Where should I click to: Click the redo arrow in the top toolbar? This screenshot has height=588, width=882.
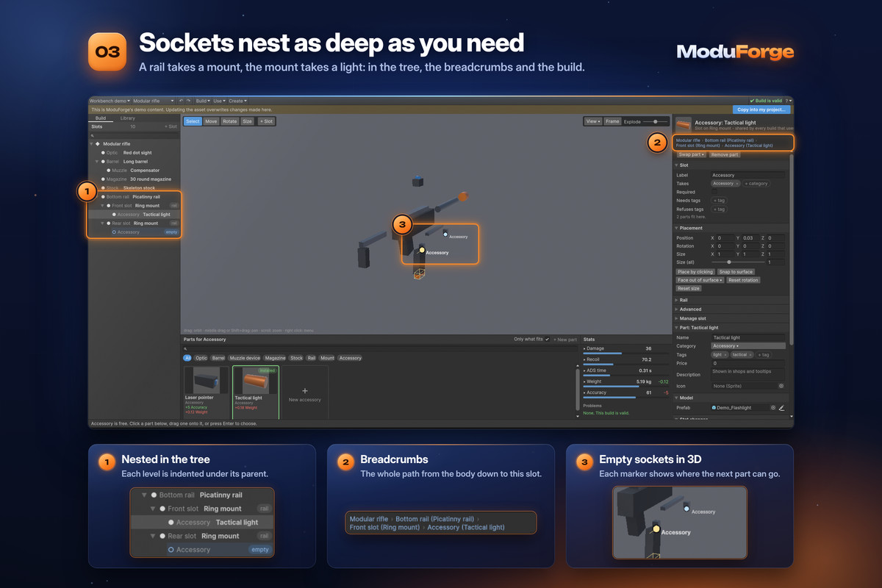(188, 101)
